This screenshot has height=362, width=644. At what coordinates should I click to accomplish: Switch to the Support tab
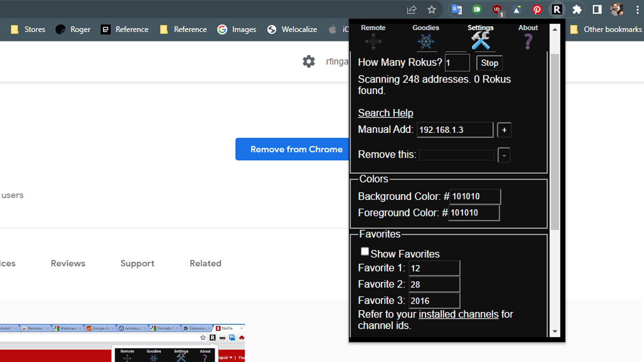click(137, 263)
